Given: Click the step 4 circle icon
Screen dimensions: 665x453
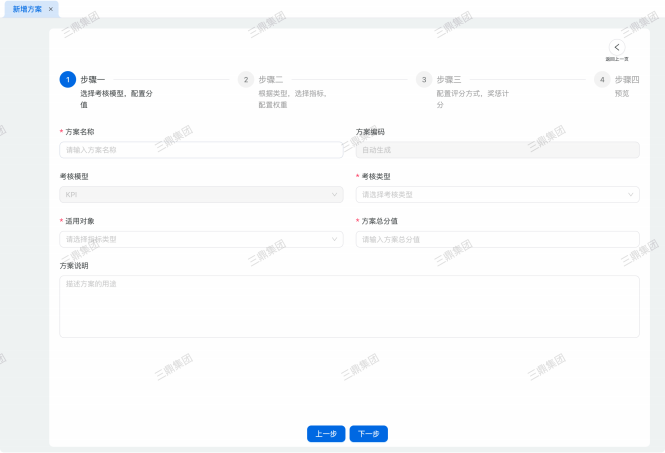Looking at the screenshot, I should point(602,79).
